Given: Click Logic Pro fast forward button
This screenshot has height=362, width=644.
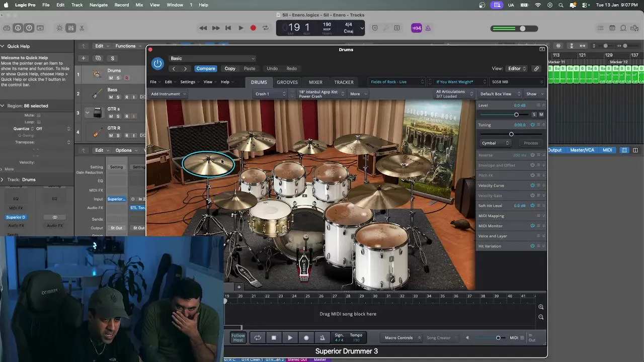Looking at the screenshot, I should [x=216, y=28].
